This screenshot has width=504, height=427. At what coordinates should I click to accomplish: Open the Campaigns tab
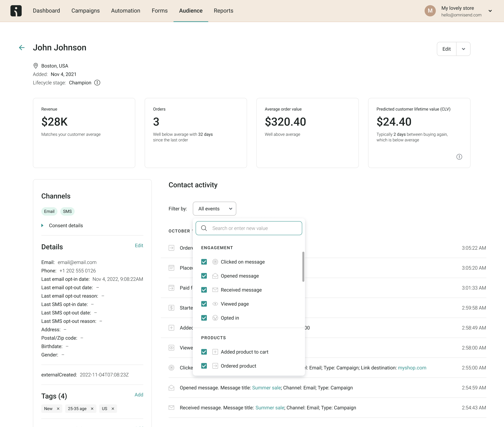pyautogui.click(x=86, y=11)
